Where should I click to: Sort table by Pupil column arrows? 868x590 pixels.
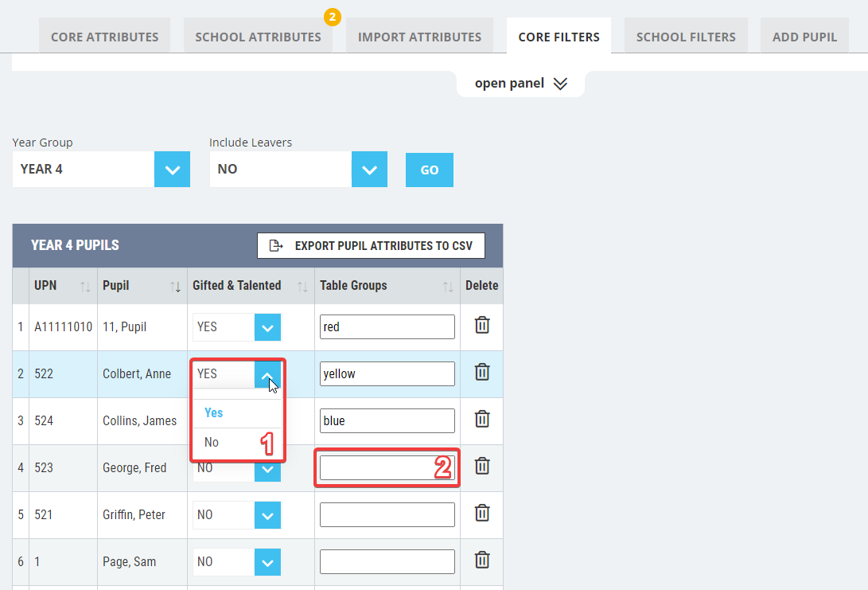click(x=176, y=287)
